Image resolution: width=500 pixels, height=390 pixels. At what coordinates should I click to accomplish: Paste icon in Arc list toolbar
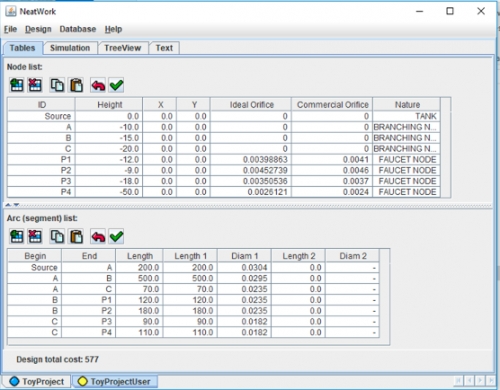[x=76, y=237]
